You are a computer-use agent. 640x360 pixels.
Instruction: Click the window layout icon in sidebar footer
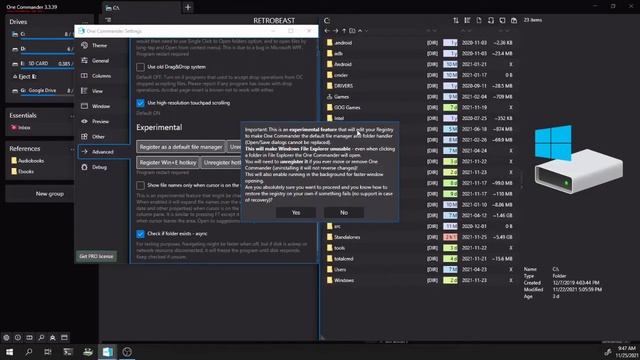click(64, 338)
